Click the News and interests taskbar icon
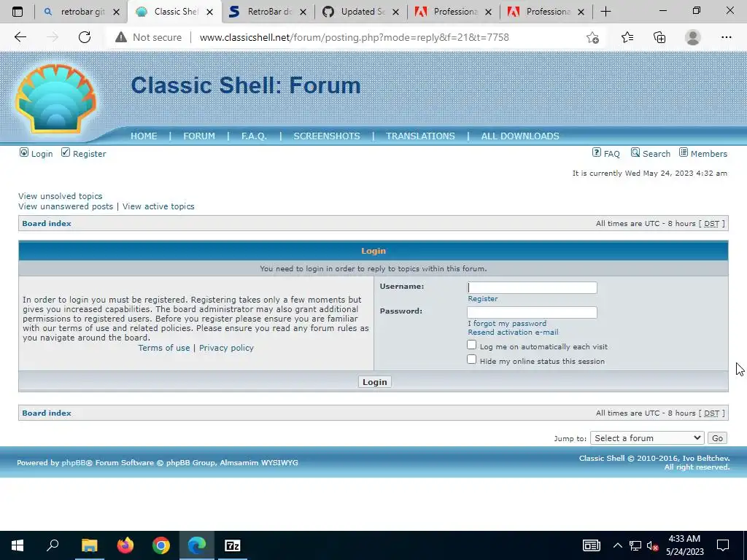 tap(591, 545)
